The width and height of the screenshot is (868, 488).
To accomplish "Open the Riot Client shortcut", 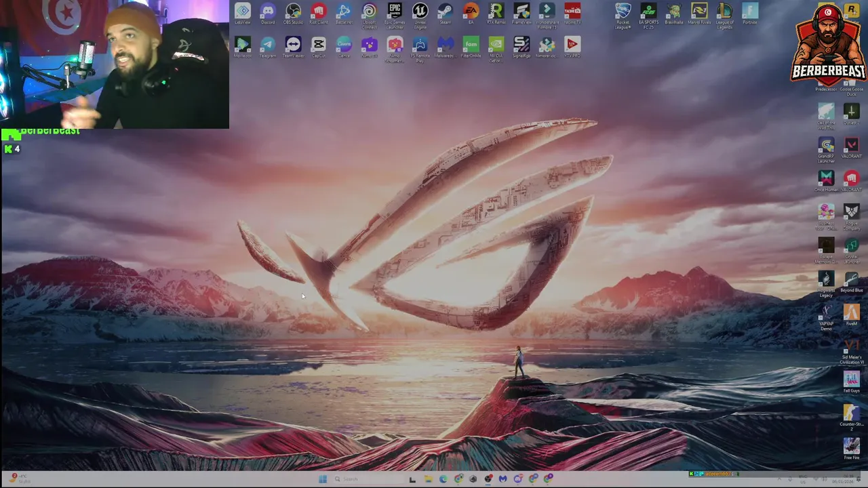I will (319, 14).
